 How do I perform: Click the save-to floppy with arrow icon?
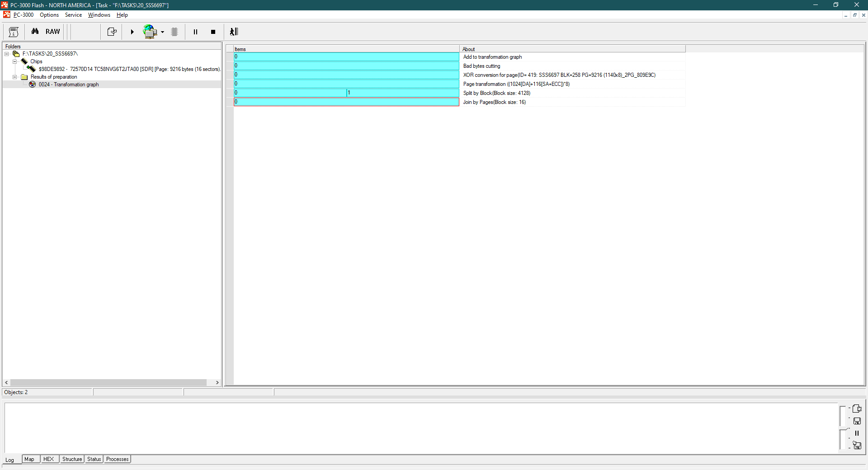[x=857, y=445]
